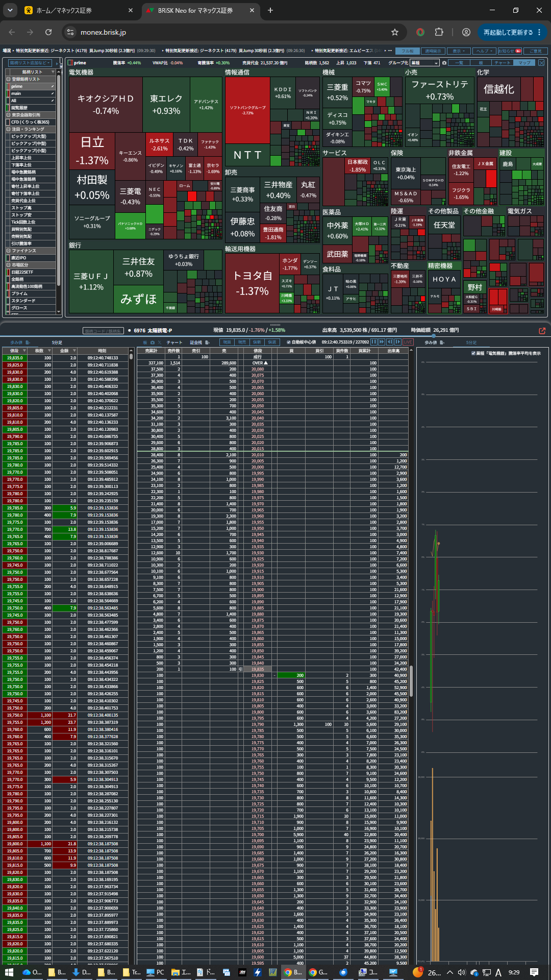The image size is (551, 980).
Task: Click the panel collapse arrow beside list add button
Action: point(57,63)
